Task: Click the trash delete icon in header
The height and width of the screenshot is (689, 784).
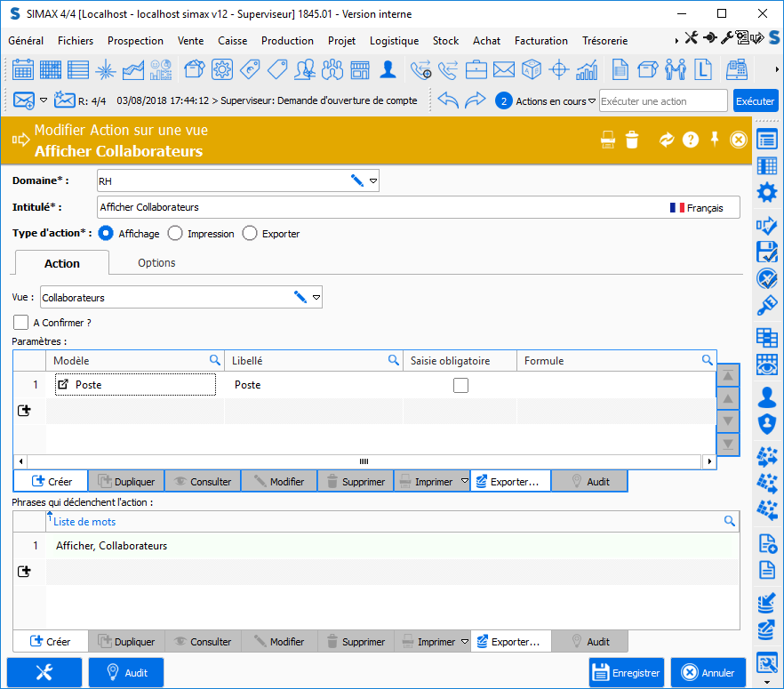Action: coord(631,140)
